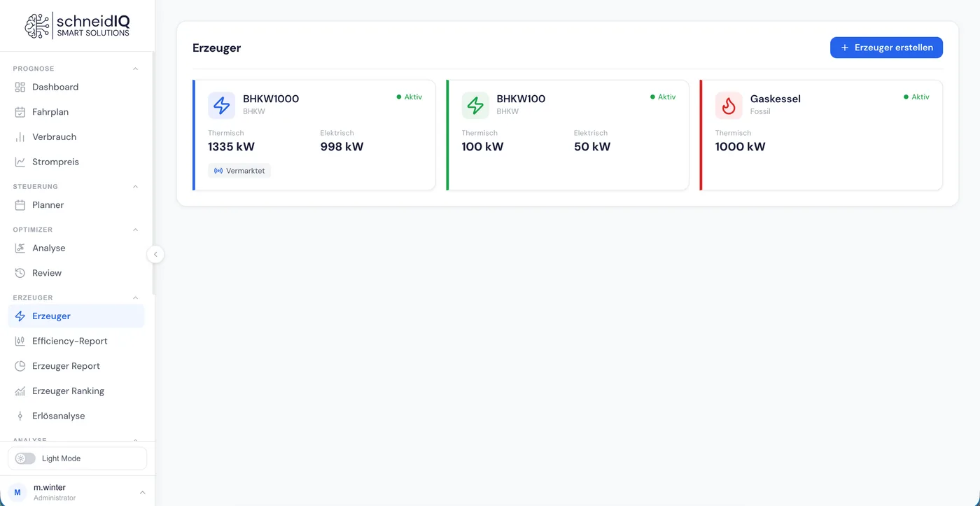The width and height of the screenshot is (980, 506).
Task: Click the Vermarktet badge
Action: coord(239,171)
